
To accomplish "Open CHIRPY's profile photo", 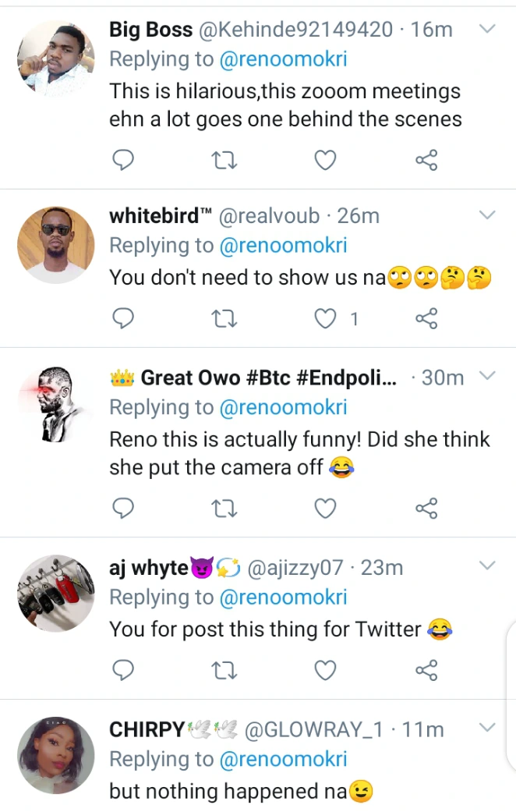I will tap(55, 755).
